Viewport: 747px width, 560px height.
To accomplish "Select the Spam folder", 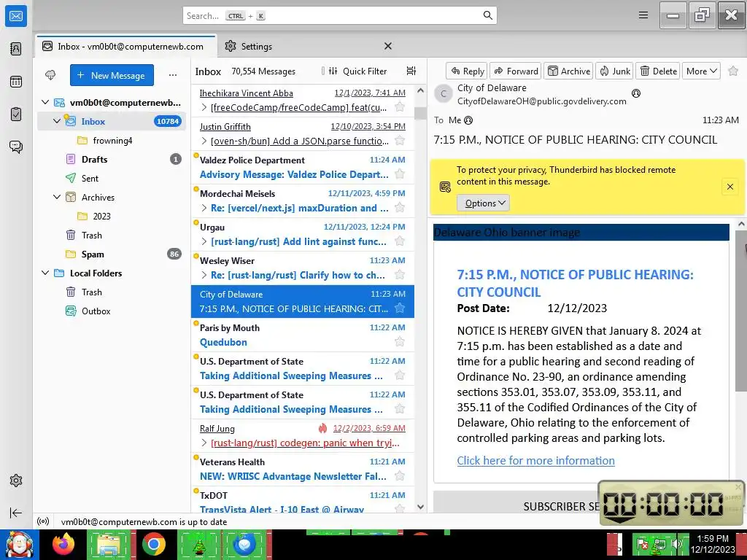I will [112, 254].
